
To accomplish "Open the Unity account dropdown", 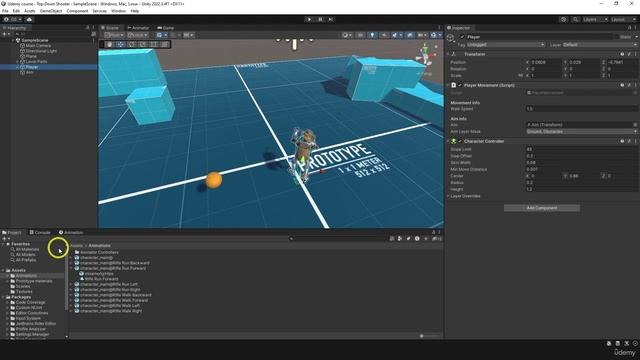I will pos(12,19).
